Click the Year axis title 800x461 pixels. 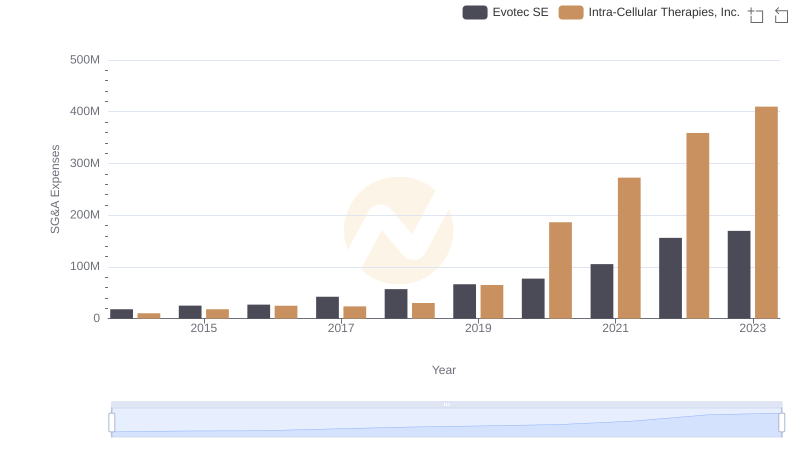tap(444, 370)
